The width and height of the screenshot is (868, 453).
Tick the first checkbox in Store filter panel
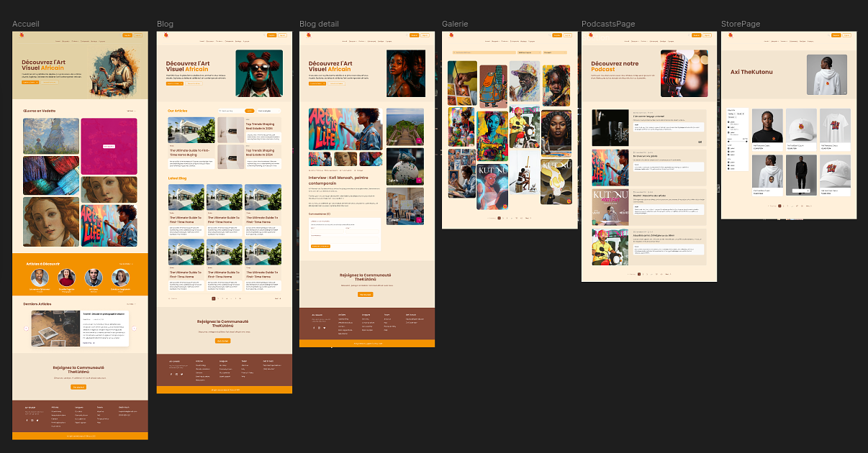[x=729, y=122]
